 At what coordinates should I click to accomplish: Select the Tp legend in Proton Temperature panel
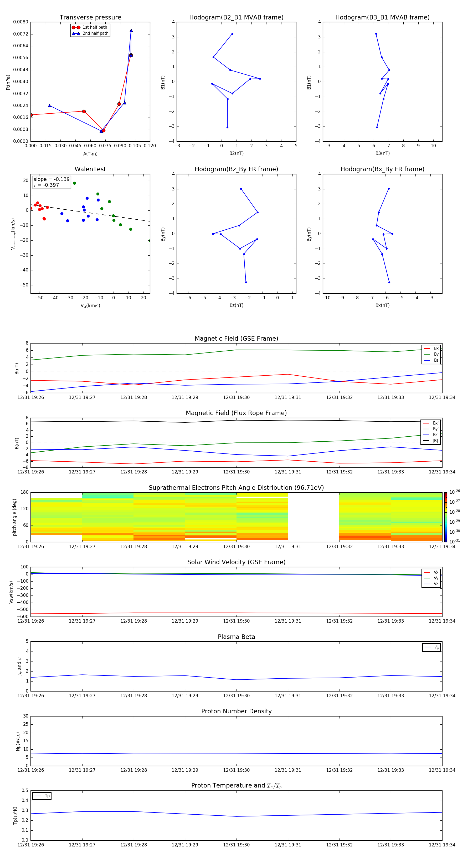point(42,796)
